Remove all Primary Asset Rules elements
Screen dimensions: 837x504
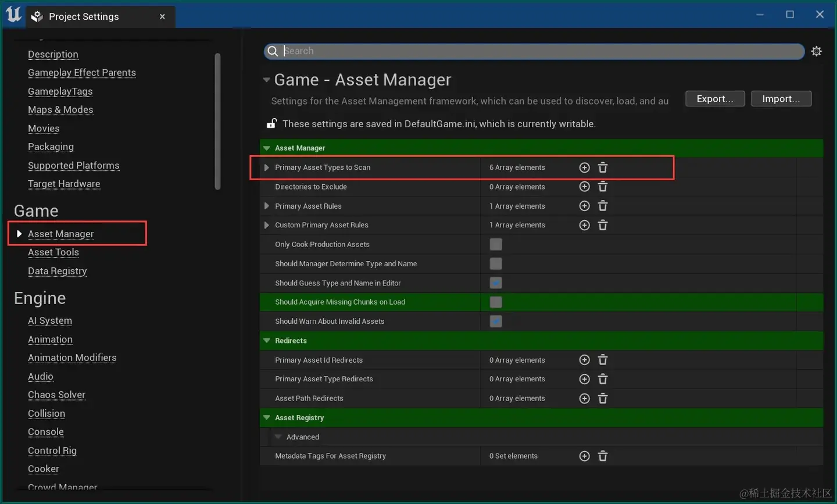pos(603,206)
